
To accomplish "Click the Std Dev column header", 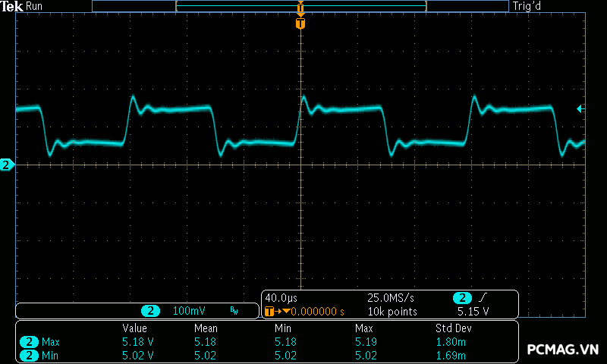I will coord(454,328).
